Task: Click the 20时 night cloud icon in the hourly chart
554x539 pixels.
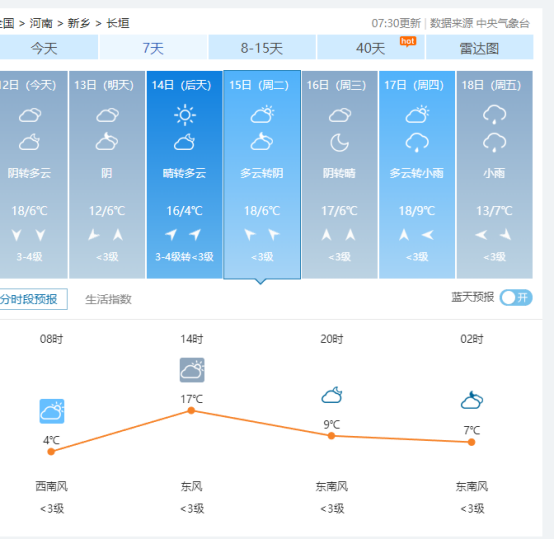Action: click(332, 395)
